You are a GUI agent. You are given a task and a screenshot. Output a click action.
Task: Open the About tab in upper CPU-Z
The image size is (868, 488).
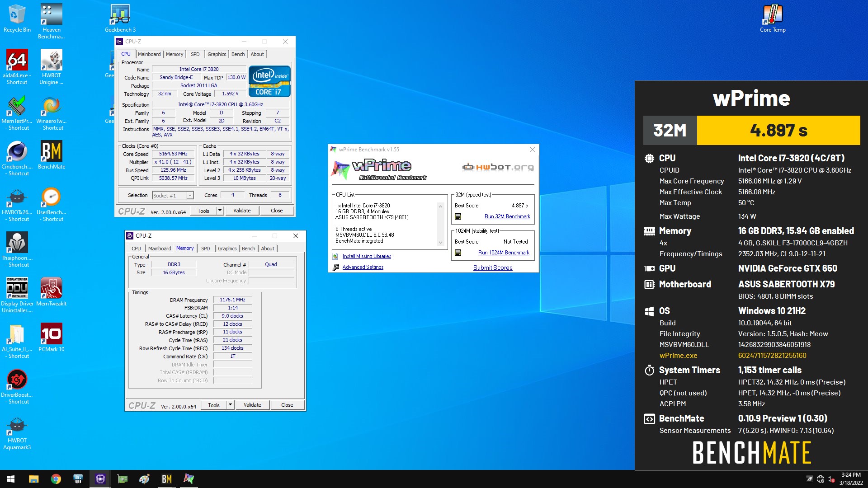point(257,54)
